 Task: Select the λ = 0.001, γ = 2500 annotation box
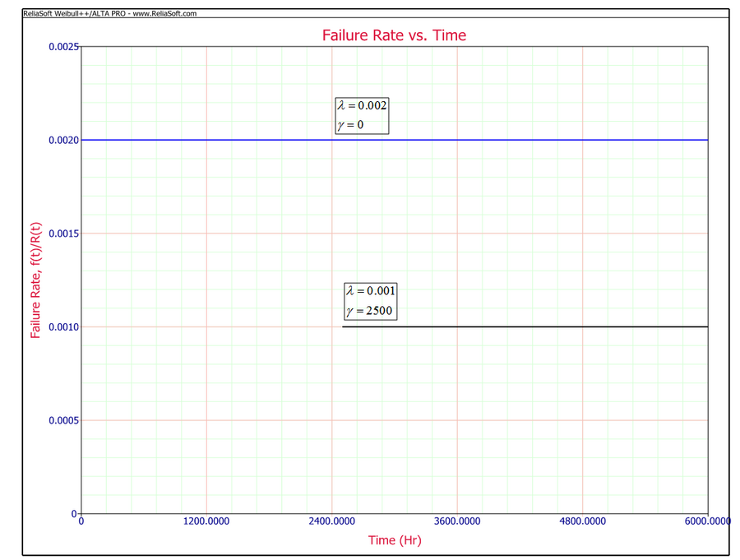pyautogui.click(x=371, y=301)
